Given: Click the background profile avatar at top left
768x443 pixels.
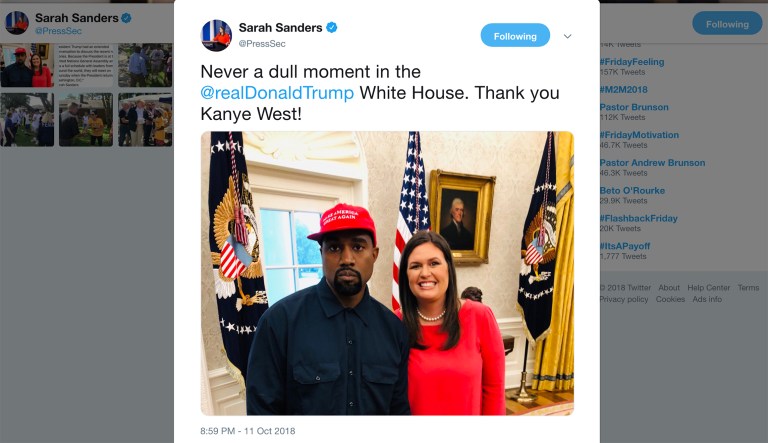Looking at the screenshot, I should coord(17,23).
